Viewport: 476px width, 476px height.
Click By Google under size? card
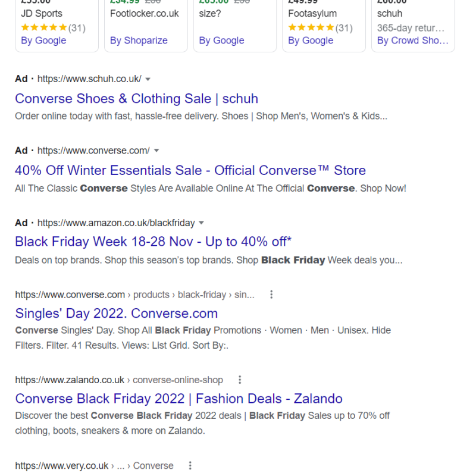[221, 40]
